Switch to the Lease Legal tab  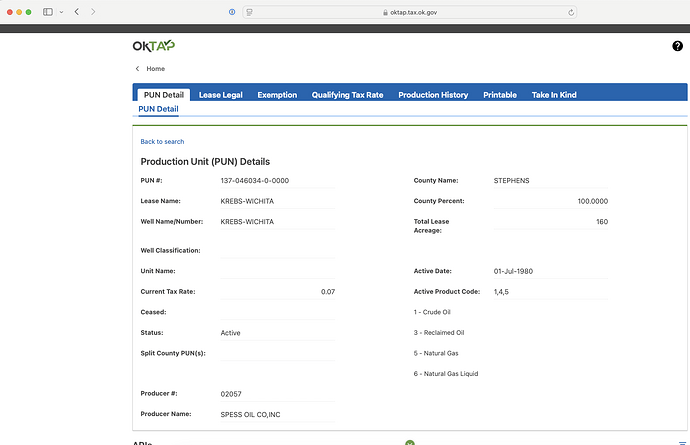[x=220, y=95]
